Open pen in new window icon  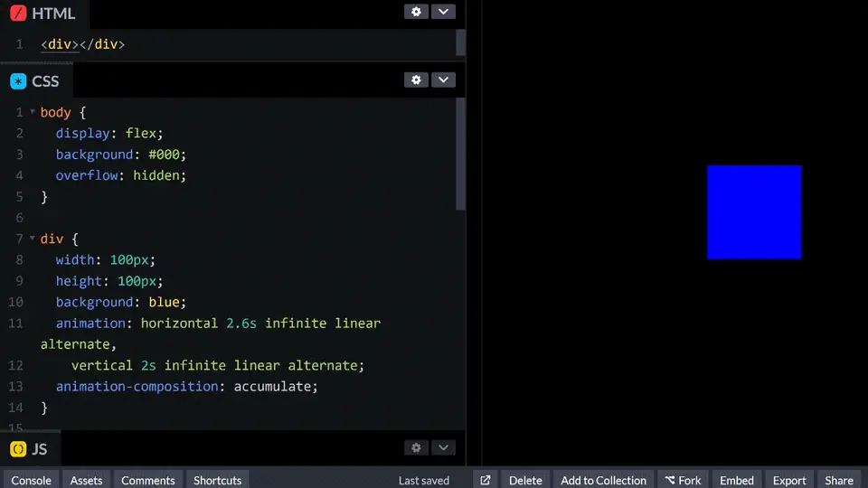[486, 480]
